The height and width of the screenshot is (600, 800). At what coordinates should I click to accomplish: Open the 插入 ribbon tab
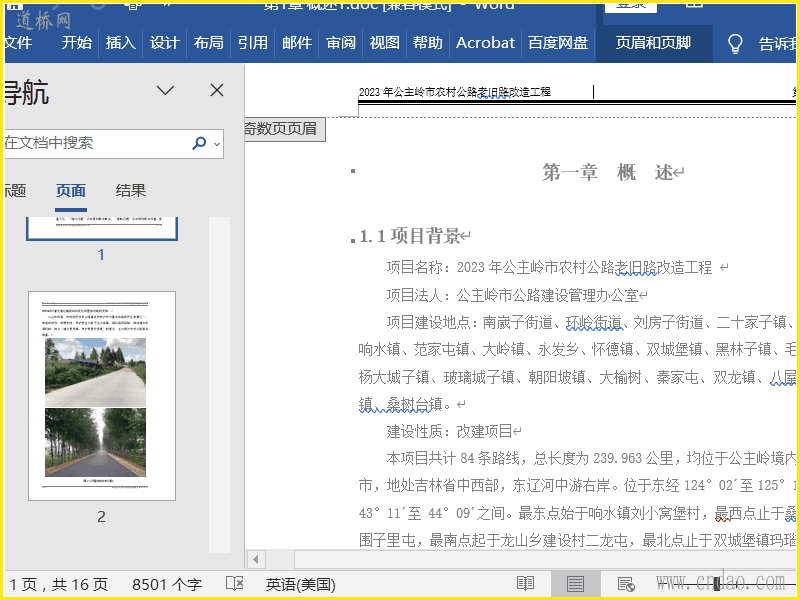(x=120, y=43)
